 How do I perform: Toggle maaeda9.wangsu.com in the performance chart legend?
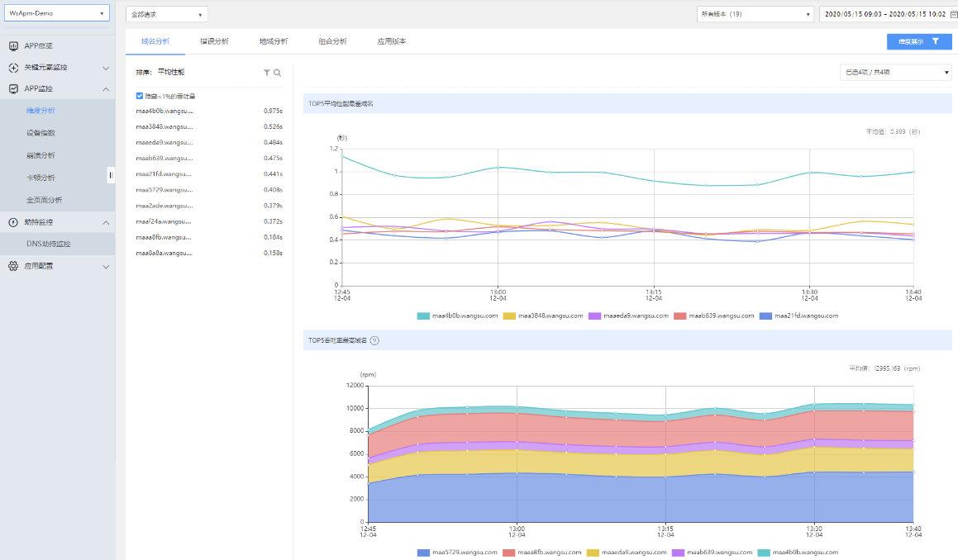pos(629,316)
